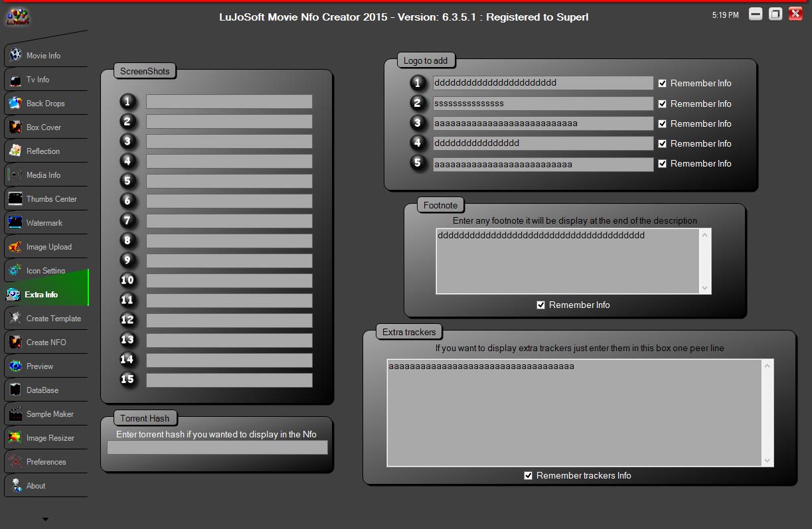Toggle Remember Info for logo 4
This screenshot has width=812, height=529.
(663, 143)
